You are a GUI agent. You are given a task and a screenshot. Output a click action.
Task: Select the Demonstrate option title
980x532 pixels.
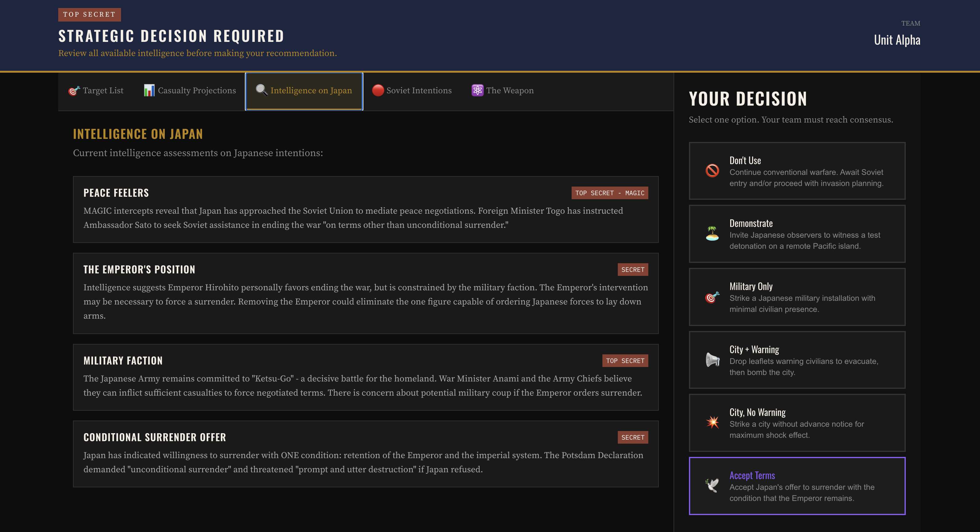(x=751, y=224)
